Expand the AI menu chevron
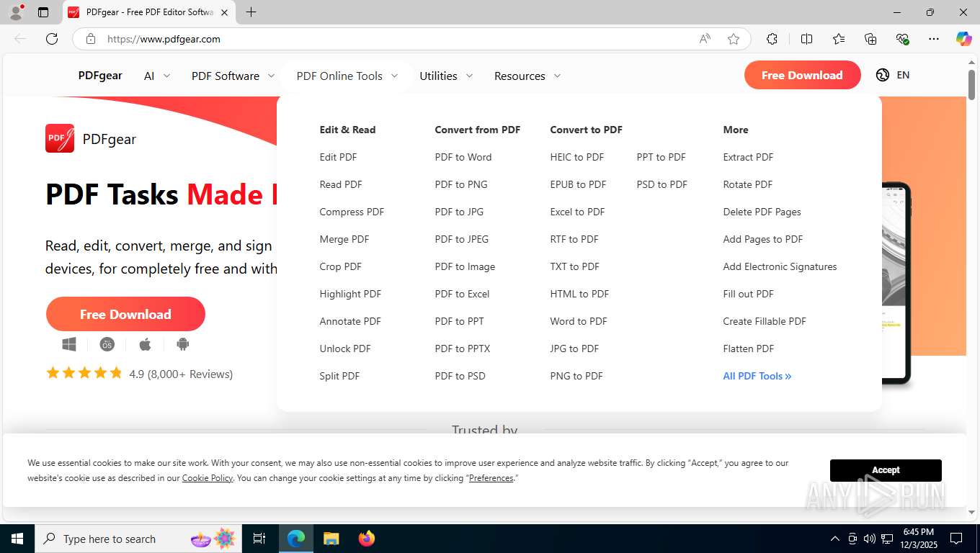Image resolution: width=980 pixels, height=553 pixels. click(166, 76)
